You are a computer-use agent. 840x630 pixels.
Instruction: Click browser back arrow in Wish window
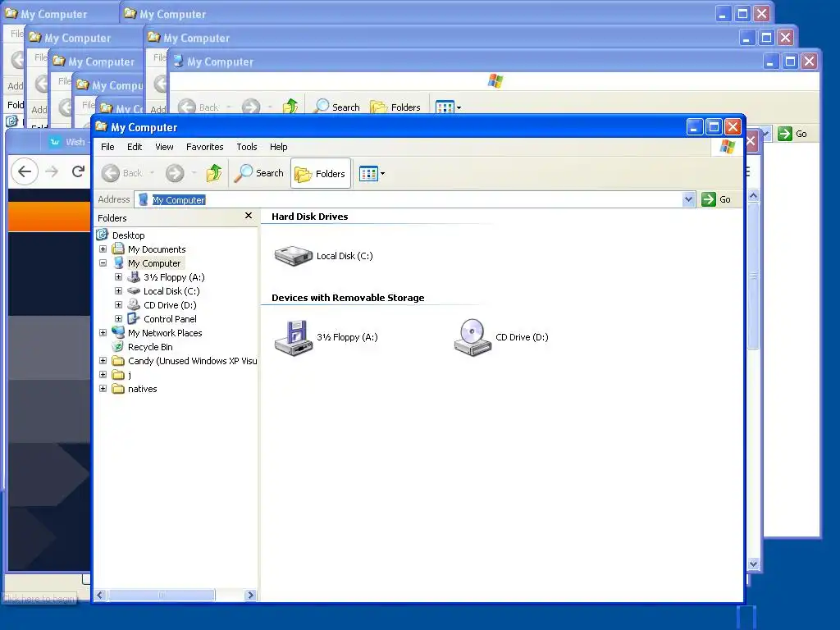tap(24, 171)
